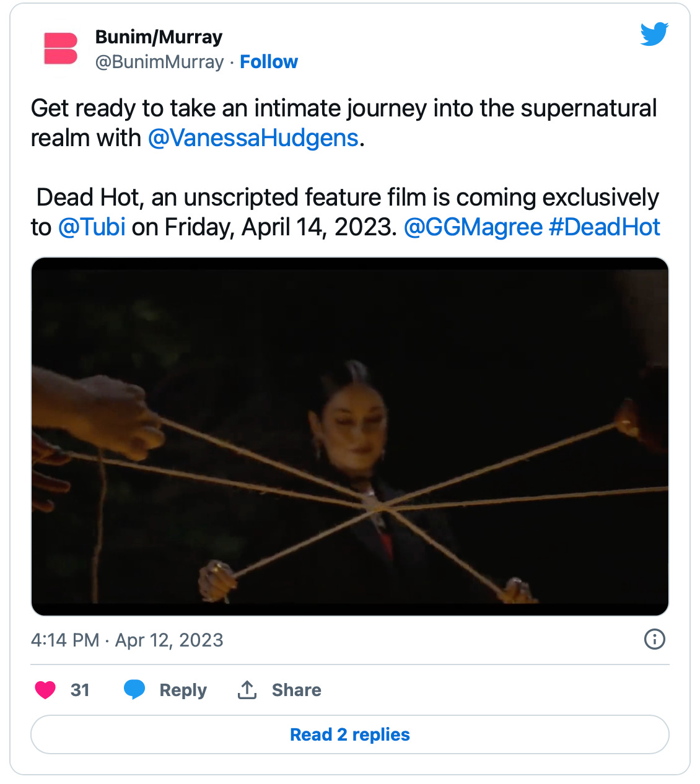Click the 31 likes count

(80, 690)
